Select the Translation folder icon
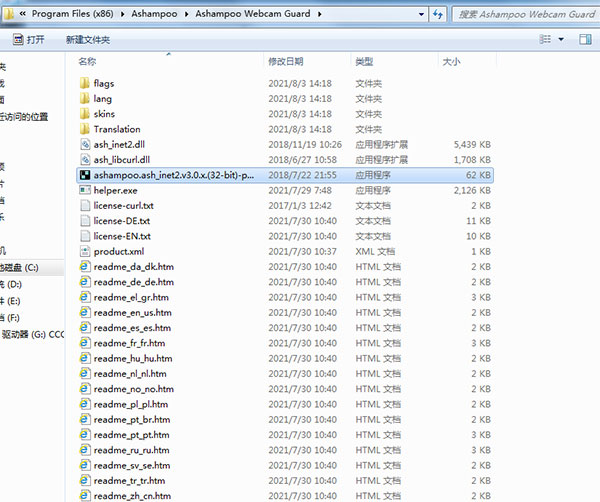Viewport: 600px width, 502px height. [x=85, y=129]
